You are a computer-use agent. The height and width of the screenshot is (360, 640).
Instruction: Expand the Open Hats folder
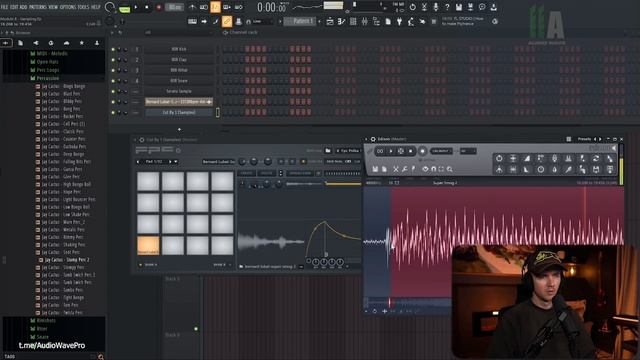coord(47,62)
